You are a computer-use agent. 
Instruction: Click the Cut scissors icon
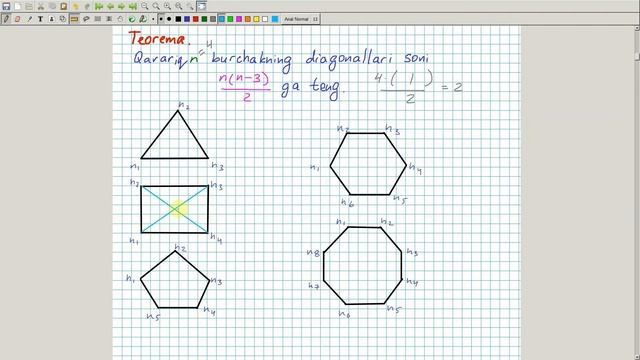[x=41, y=7]
